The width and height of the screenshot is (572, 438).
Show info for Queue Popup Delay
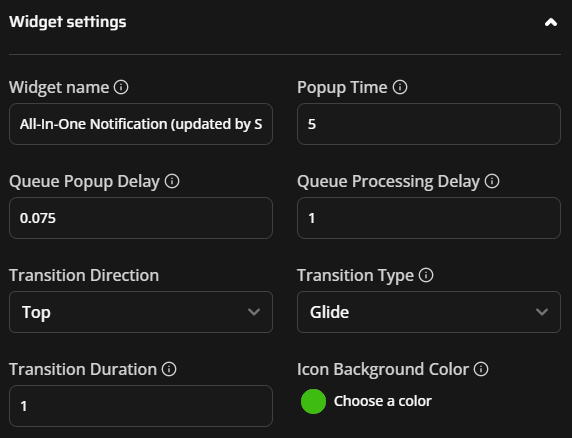pyautogui.click(x=172, y=181)
